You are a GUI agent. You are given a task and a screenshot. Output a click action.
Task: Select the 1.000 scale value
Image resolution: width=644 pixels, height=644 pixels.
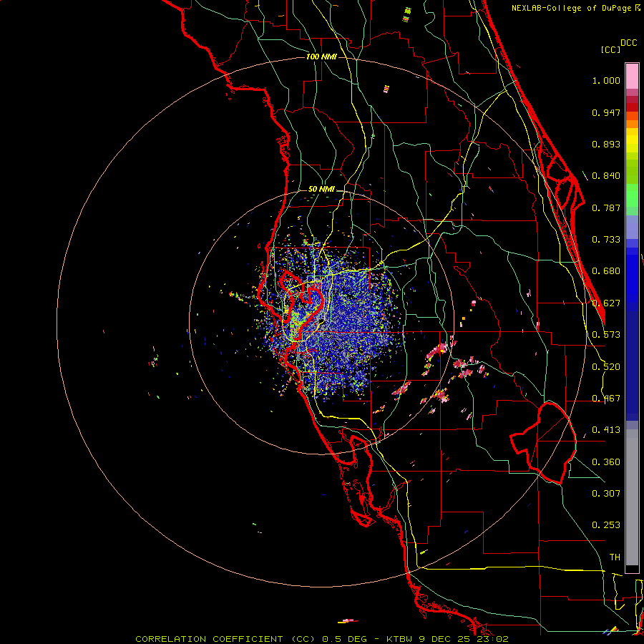[606, 81]
